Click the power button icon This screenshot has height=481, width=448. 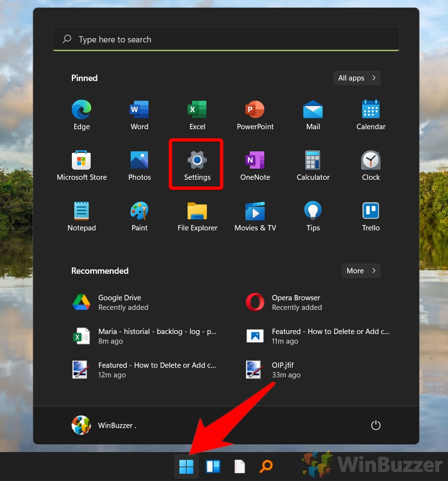click(x=376, y=425)
